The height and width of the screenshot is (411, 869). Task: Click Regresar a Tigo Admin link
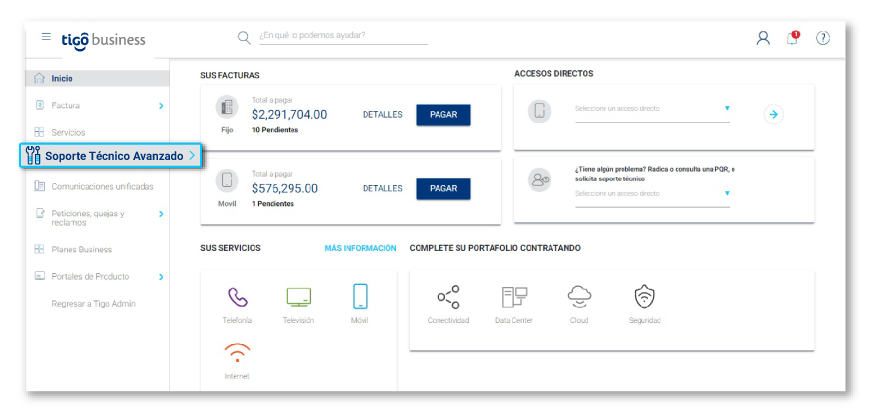point(94,304)
